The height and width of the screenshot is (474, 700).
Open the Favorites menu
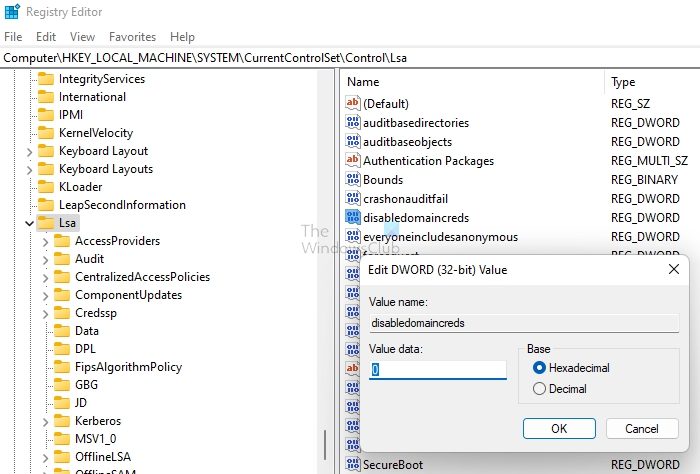132,37
